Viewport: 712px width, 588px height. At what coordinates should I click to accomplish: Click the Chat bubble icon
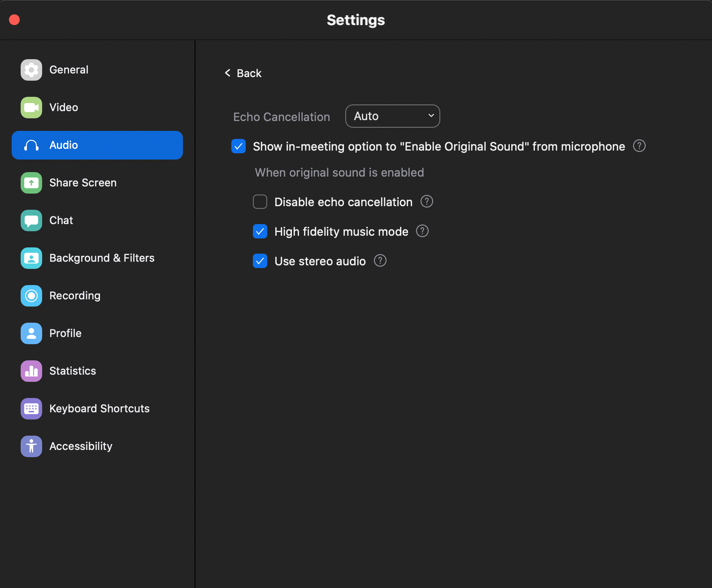31,220
